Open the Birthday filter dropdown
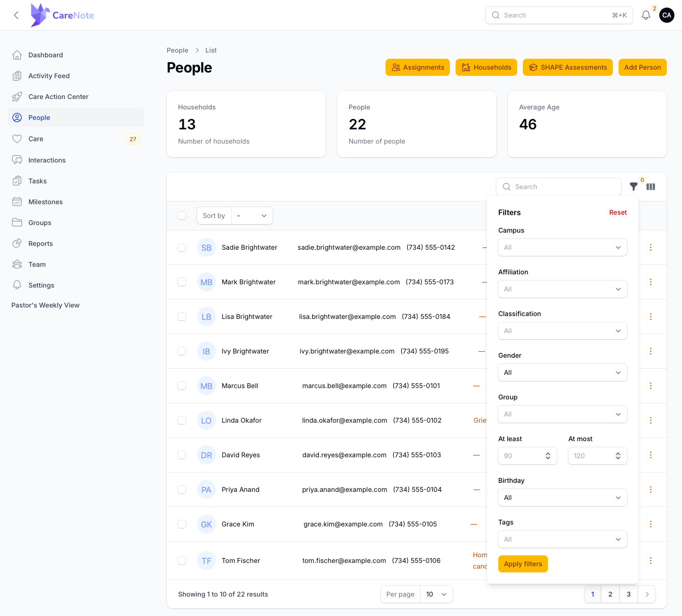 pyautogui.click(x=563, y=498)
